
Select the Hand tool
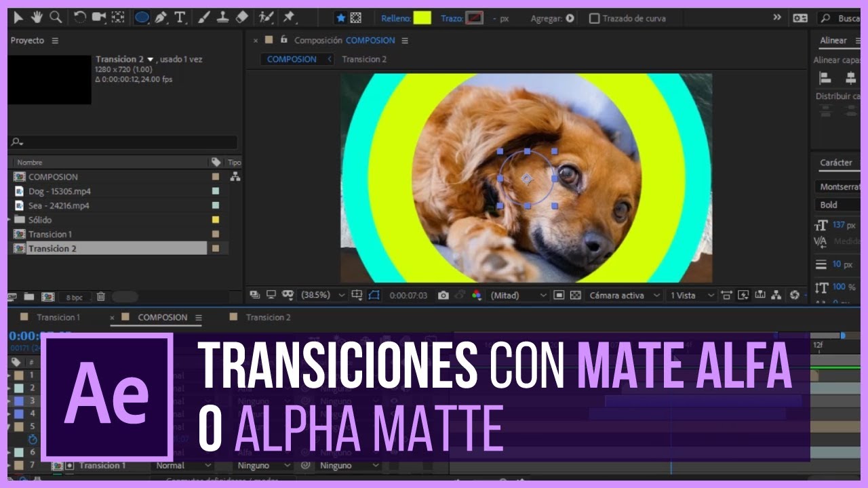point(37,18)
